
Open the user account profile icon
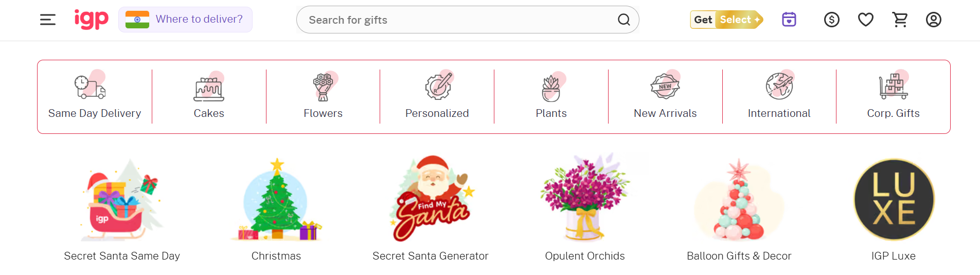click(x=934, y=20)
